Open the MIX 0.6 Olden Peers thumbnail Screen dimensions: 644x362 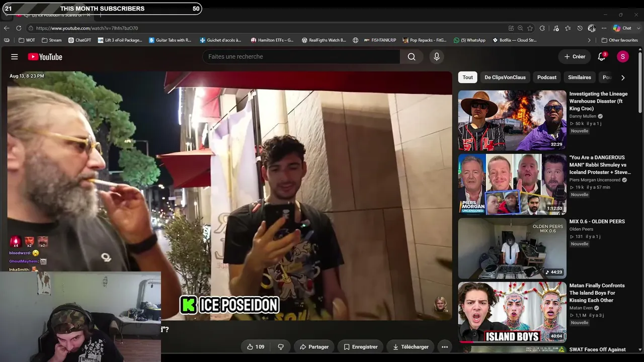point(512,248)
